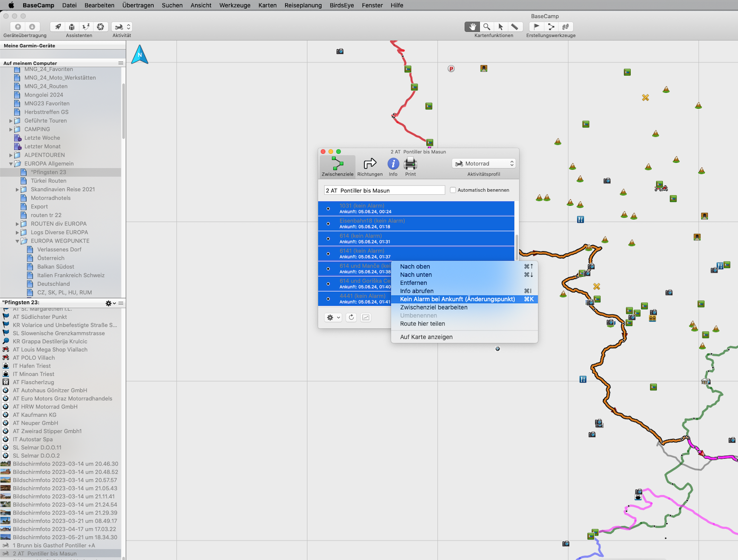Switch to Zwischenziele tab in route dialog
738x560 pixels.
338,167
